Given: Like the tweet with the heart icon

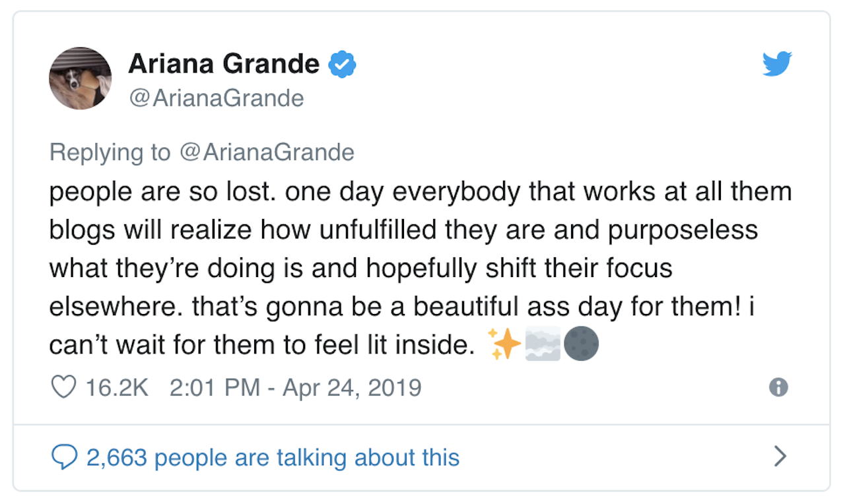Looking at the screenshot, I should click(x=63, y=387).
